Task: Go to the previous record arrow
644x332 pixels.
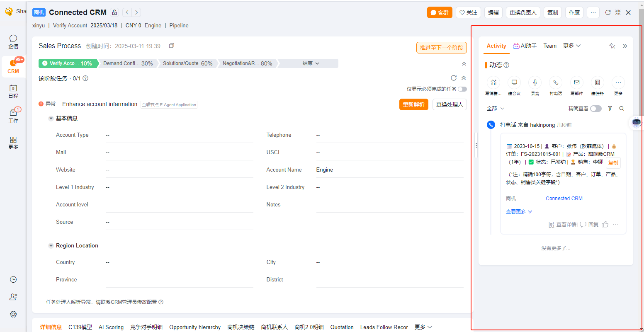Action: (127, 12)
